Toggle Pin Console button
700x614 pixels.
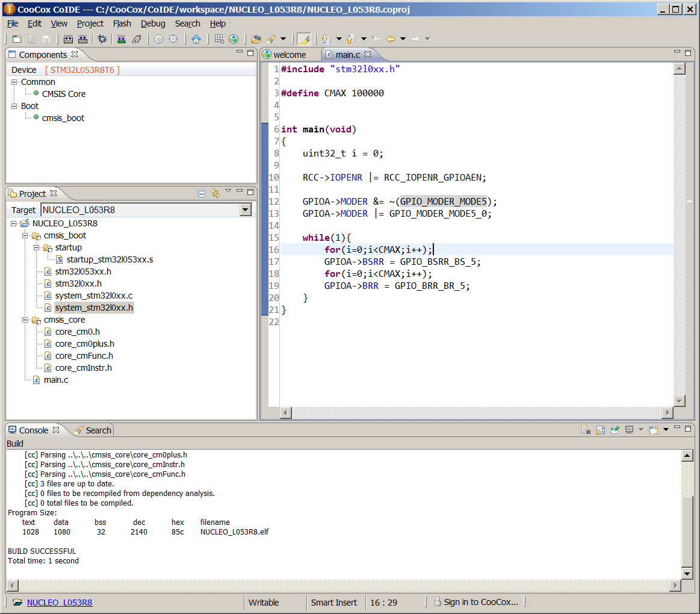coord(615,430)
